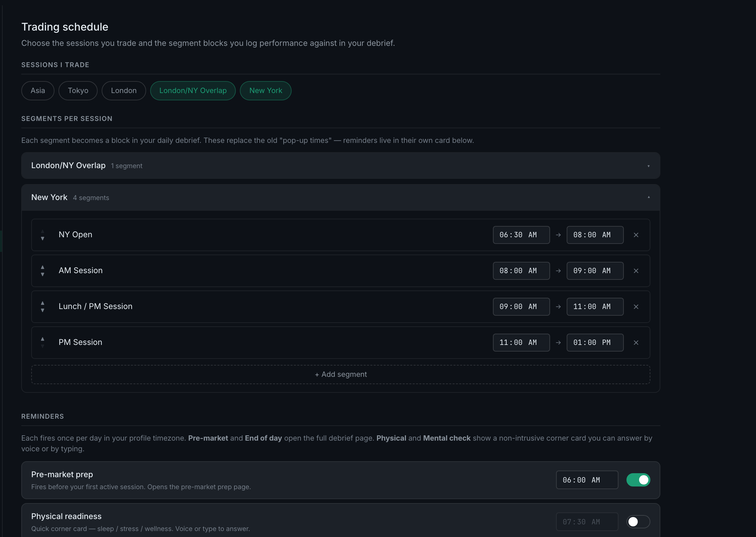Image resolution: width=756 pixels, height=537 pixels.
Task: Turn on the Physical readiness reminder
Action: (x=638, y=522)
